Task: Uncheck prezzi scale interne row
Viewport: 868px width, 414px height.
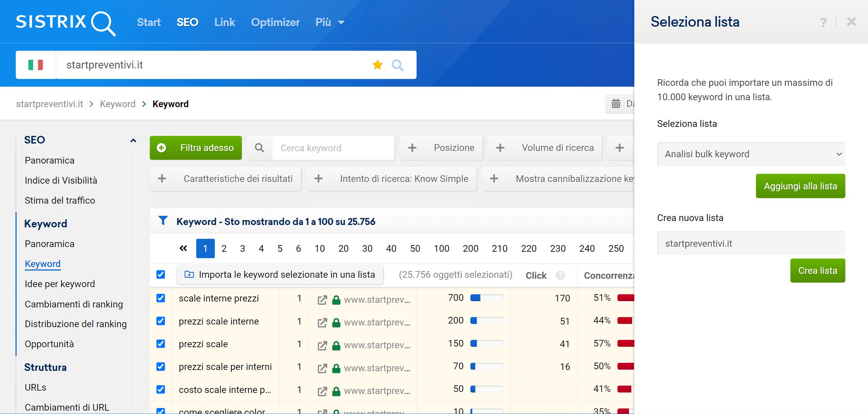Action: 161,321
